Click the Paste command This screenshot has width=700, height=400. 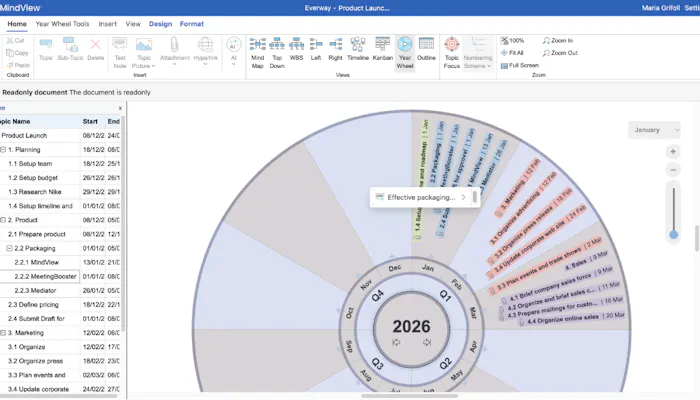pyautogui.click(x=18, y=65)
